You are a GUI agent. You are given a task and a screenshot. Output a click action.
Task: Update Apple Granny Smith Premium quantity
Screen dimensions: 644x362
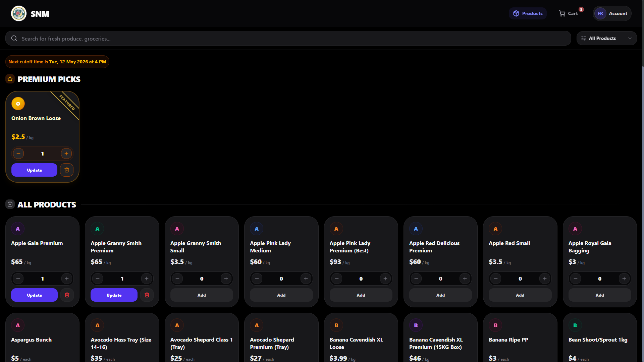coord(114,295)
